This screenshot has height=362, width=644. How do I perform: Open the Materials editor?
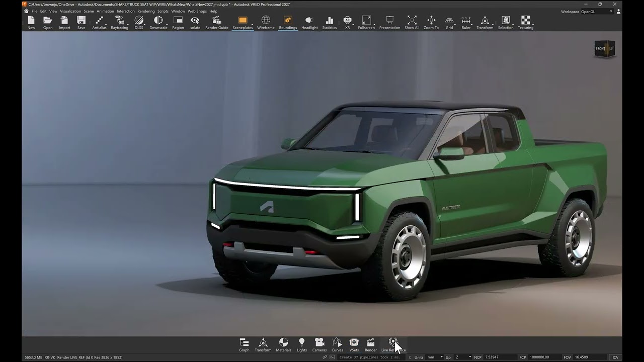283,345
